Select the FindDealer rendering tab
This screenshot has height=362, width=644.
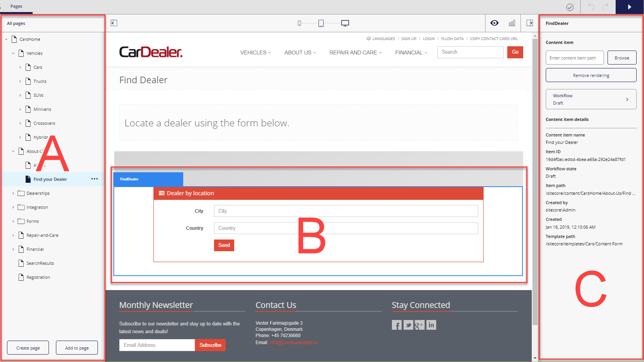148,179
